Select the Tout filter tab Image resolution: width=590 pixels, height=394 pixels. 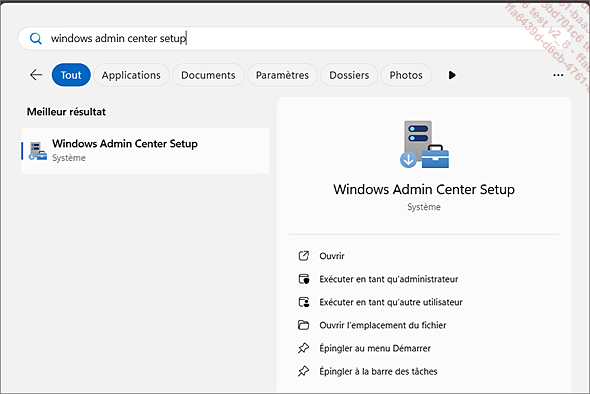click(x=71, y=75)
